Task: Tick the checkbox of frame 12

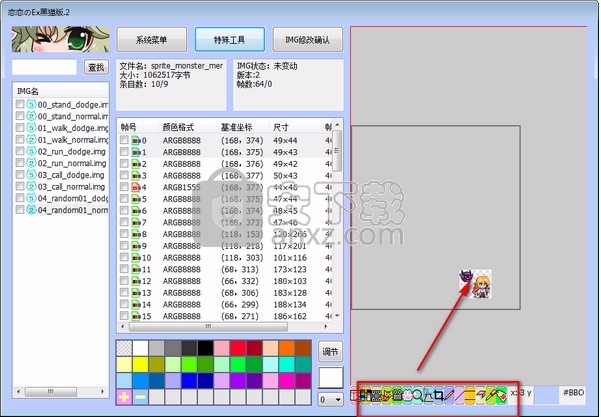Action: tap(124, 281)
